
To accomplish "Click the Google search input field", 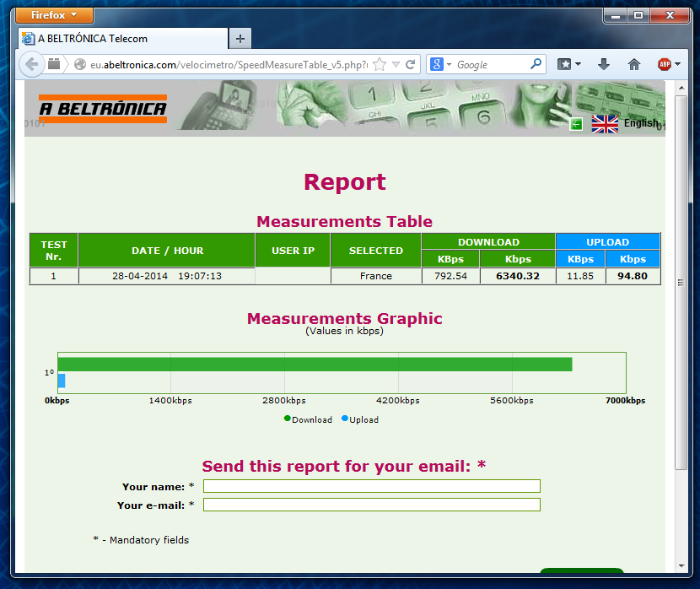I will (491, 65).
